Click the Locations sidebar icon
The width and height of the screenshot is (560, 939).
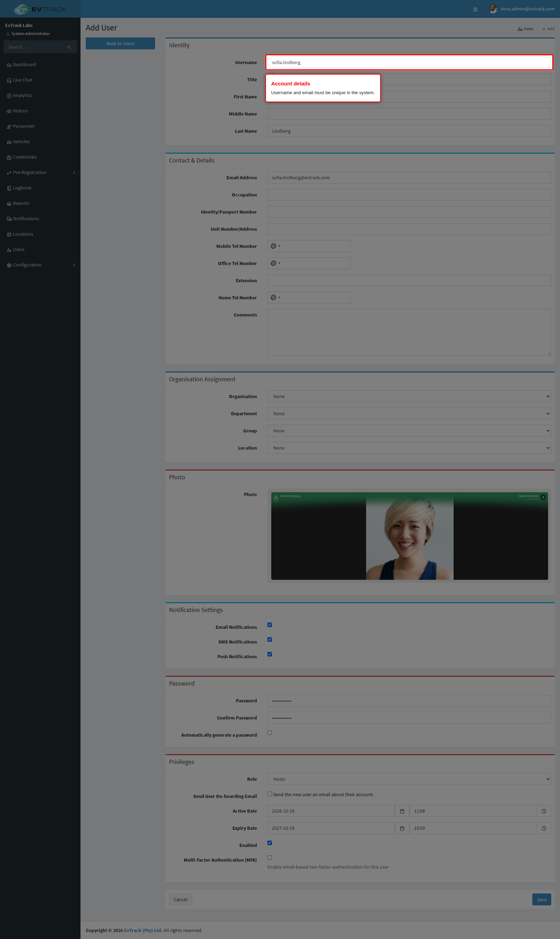9,234
